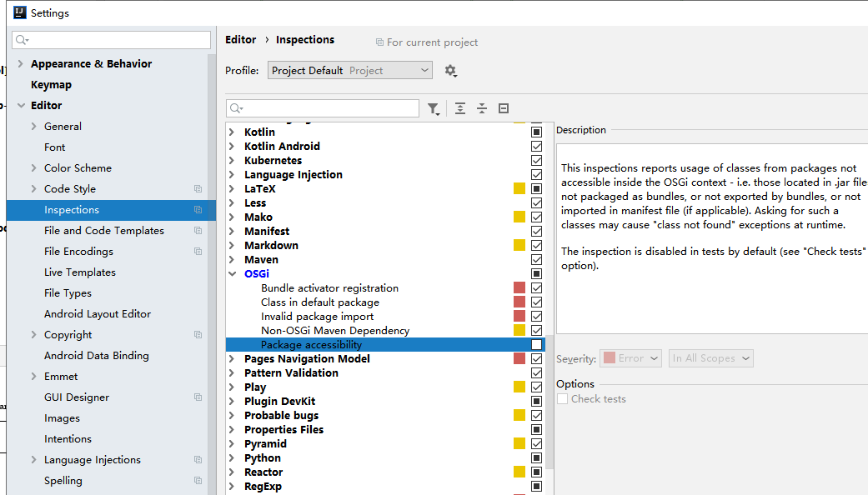Click the settings search magnifier icon
This screenshot has width=868, height=495.
[x=23, y=40]
